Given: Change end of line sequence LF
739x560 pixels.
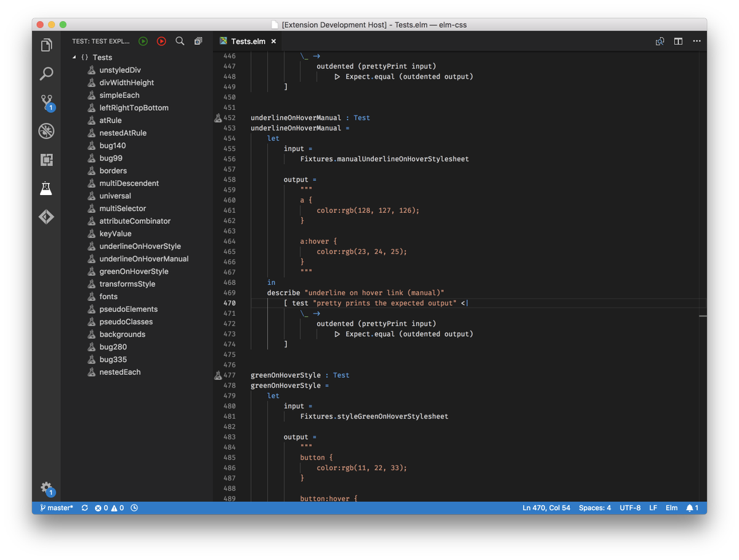Looking at the screenshot, I should click(653, 508).
